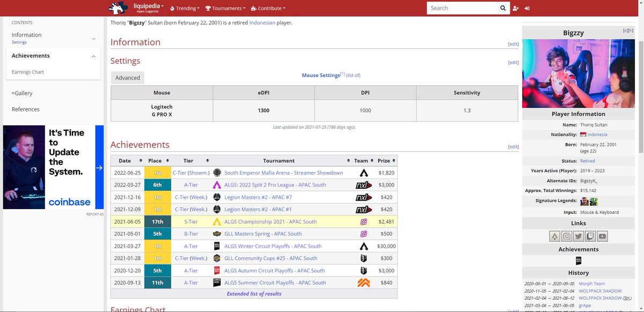Open Bigzzy's Twitch channel icon

[x=590, y=236]
